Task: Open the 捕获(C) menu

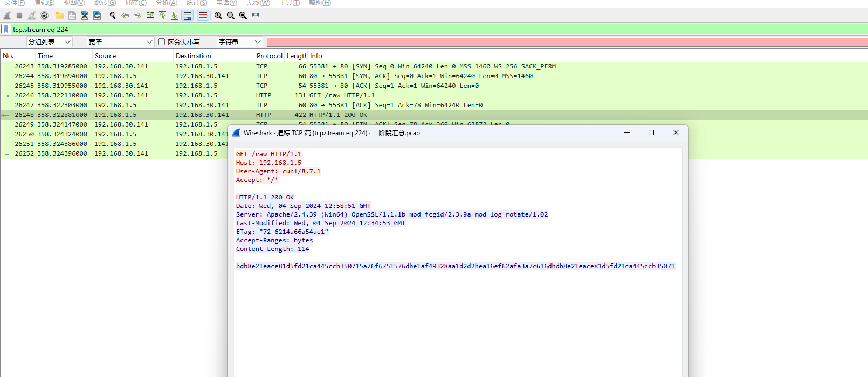Action: tap(136, 3)
